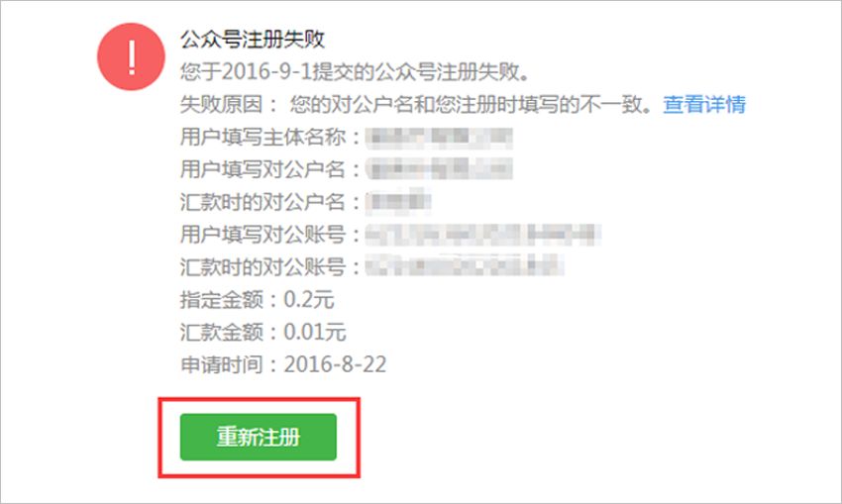
Task: Click the 指定金额 0.2元 line
Action: (x=258, y=299)
